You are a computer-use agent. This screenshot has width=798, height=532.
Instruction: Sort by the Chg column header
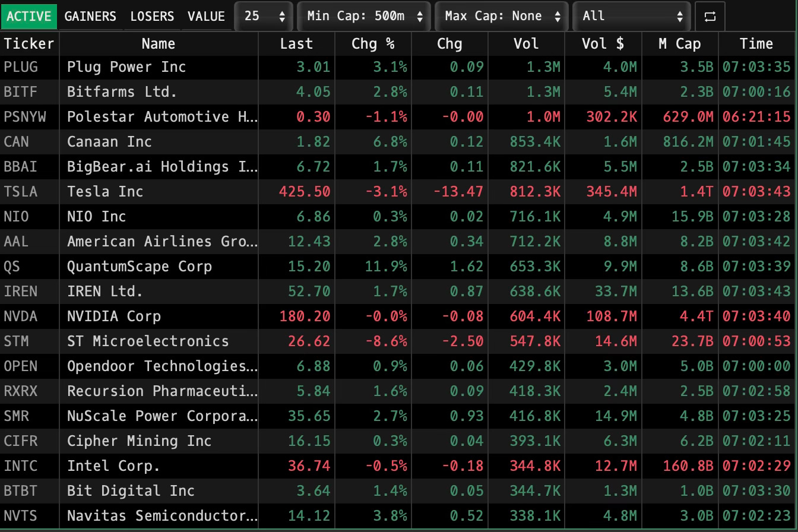tap(449, 44)
